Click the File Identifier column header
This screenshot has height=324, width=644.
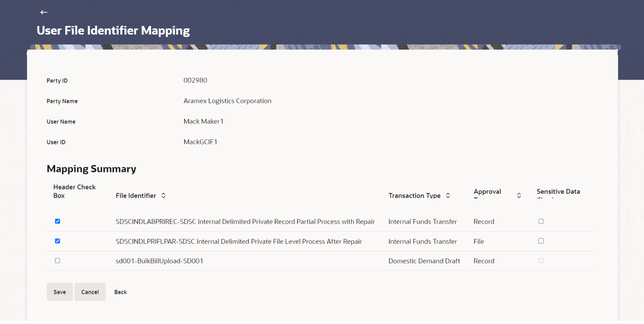tap(136, 195)
